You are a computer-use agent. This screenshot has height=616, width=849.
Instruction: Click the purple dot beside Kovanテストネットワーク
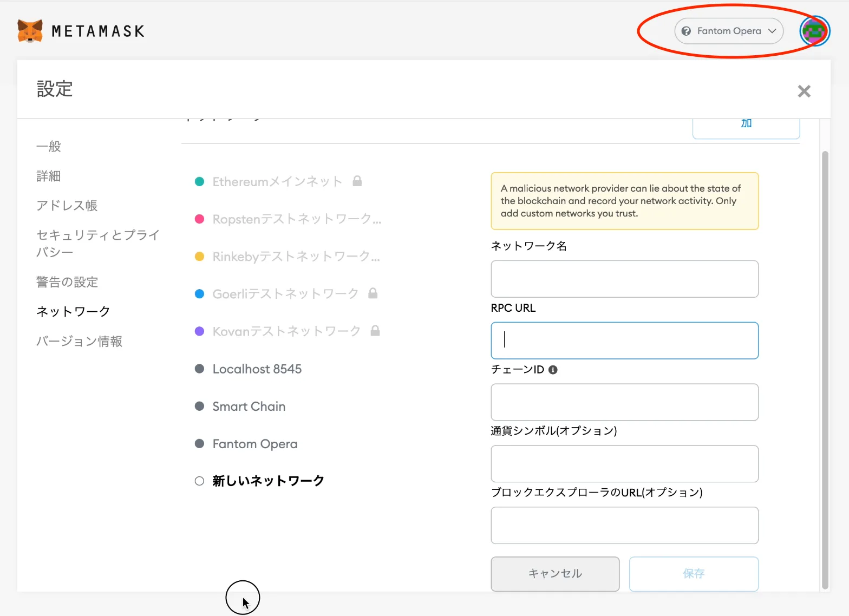tap(199, 331)
